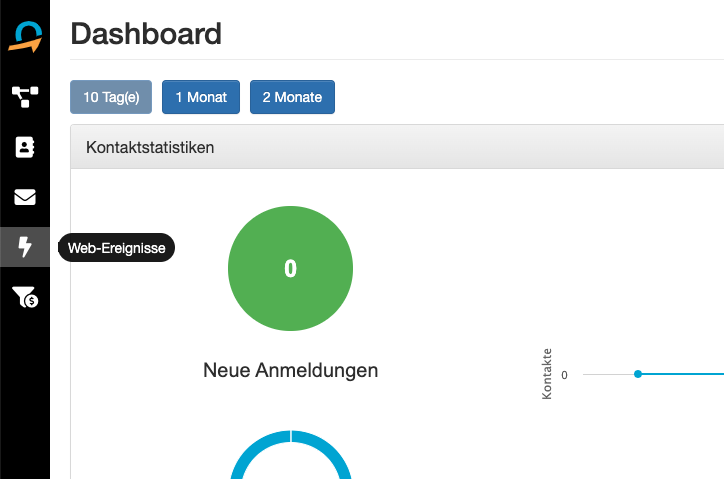This screenshot has width=724, height=479.
Task: Switch the range to 1 Monat
Action: [201, 97]
